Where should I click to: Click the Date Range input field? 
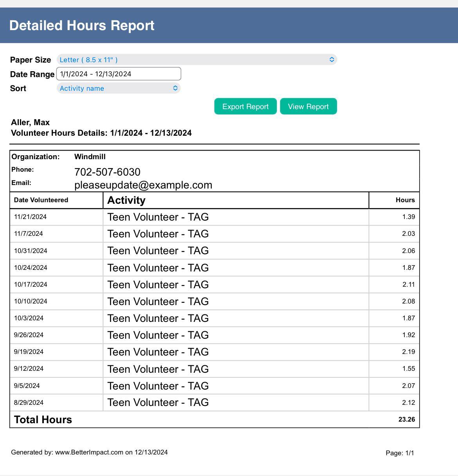click(x=119, y=74)
